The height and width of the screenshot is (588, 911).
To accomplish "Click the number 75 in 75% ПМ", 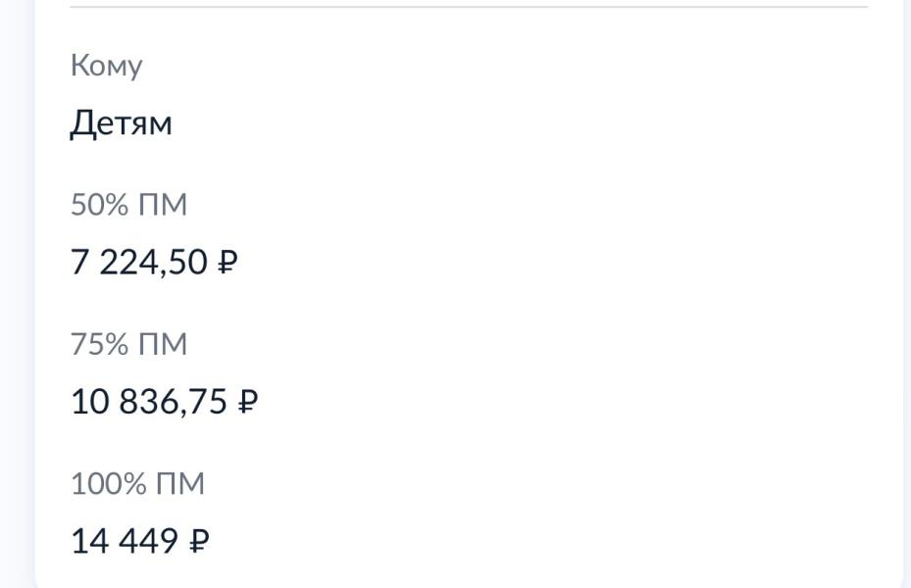I will pos(87,344).
